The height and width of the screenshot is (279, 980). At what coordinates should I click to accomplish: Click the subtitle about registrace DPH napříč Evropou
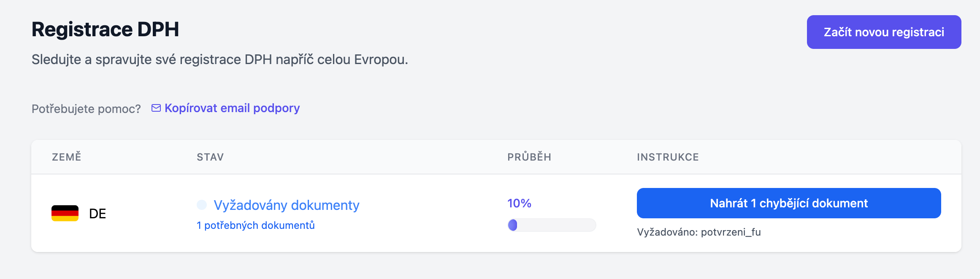[220, 59]
